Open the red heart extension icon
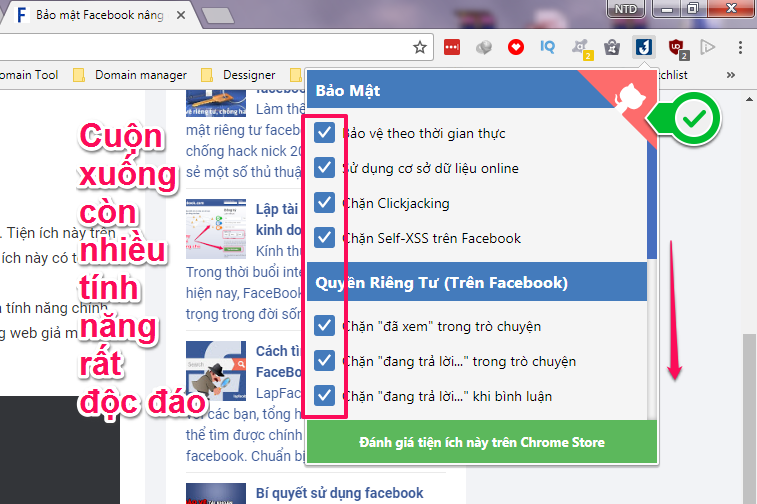757x504 pixels. [x=516, y=47]
